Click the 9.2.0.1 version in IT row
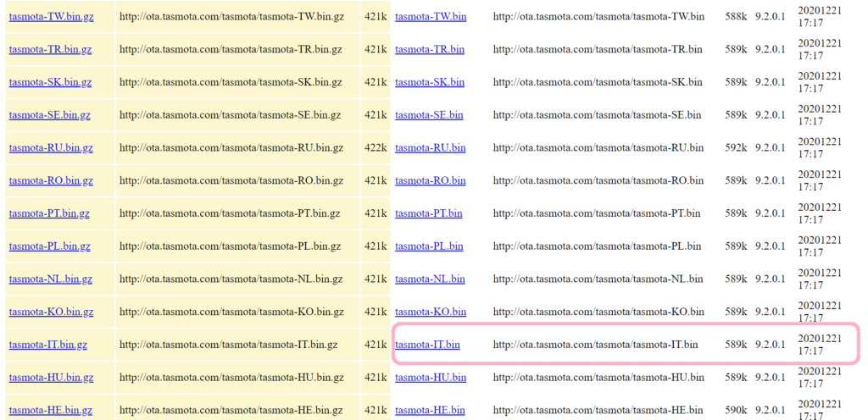The width and height of the screenshot is (868, 420). [771, 345]
